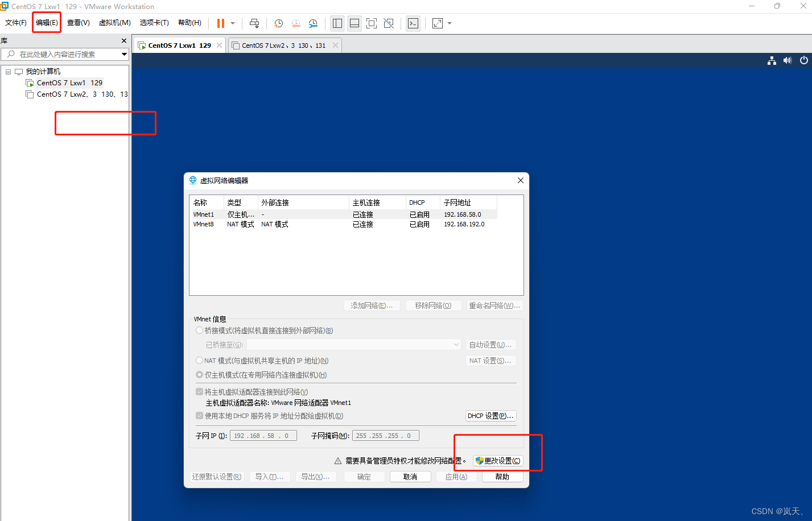The height and width of the screenshot is (521, 812).
Task: Click the Unity mode toolbar icon
Action: click(389, 23)
